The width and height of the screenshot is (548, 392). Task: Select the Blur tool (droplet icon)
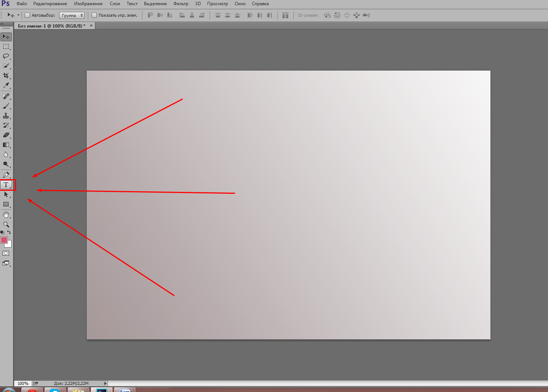(6, 155)
